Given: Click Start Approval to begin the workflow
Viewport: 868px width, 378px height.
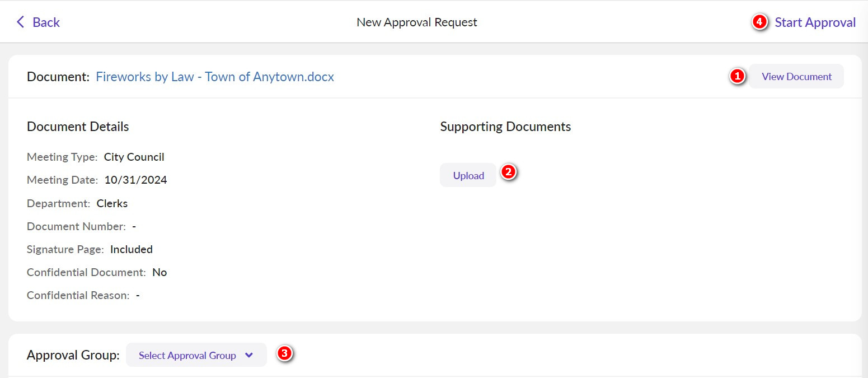Looking at the screenshot, I should [815, 22].
